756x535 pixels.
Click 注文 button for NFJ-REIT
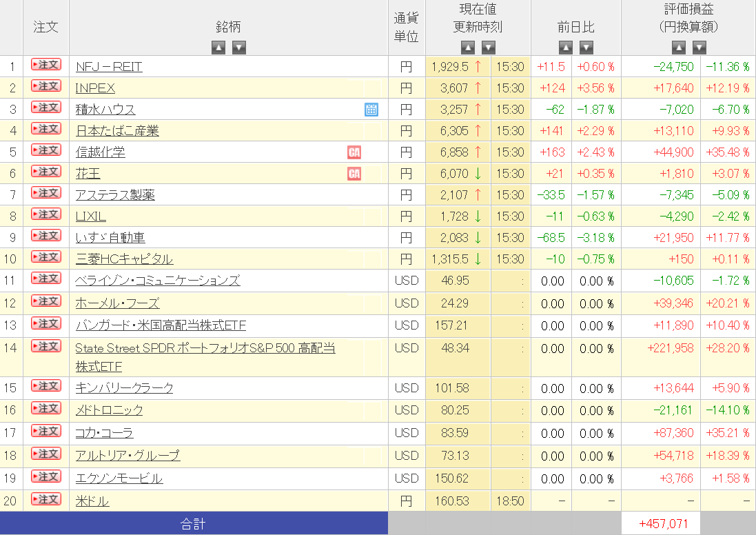coord(46,65)
